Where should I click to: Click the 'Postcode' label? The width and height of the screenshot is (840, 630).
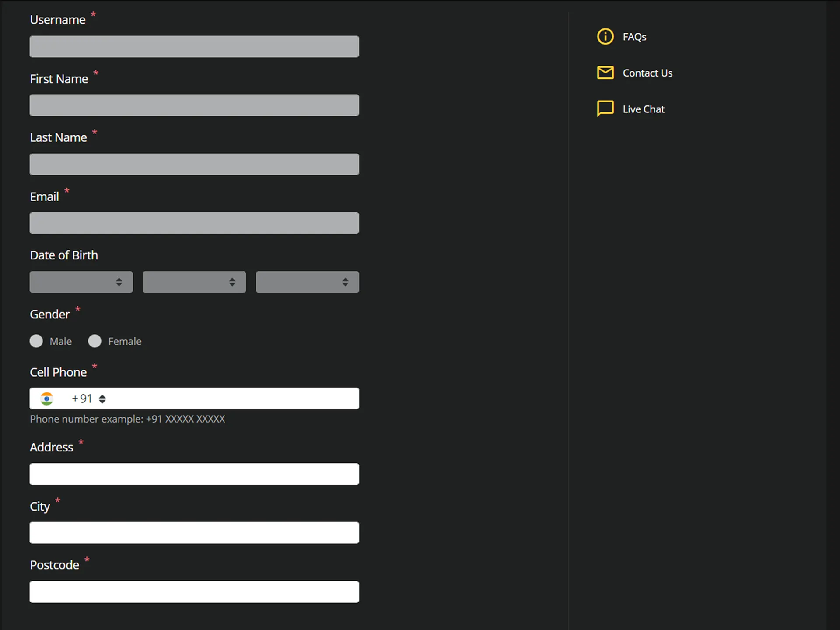(55, 565)
